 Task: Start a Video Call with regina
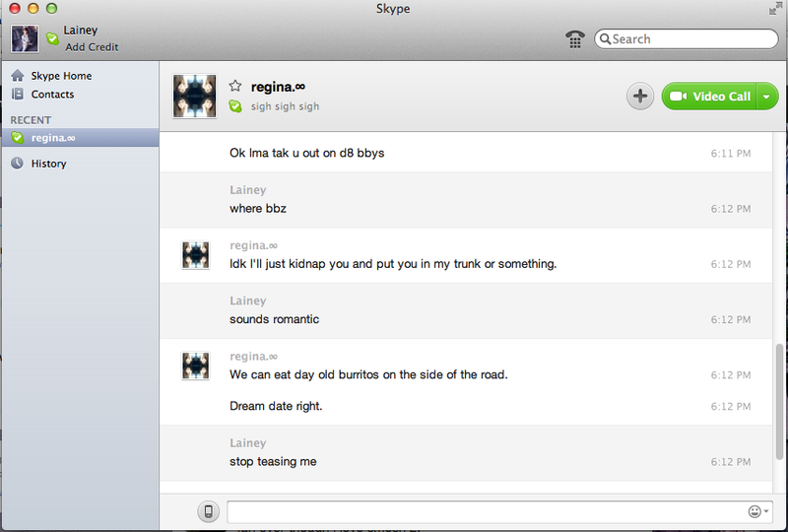(x=709, y=97)
